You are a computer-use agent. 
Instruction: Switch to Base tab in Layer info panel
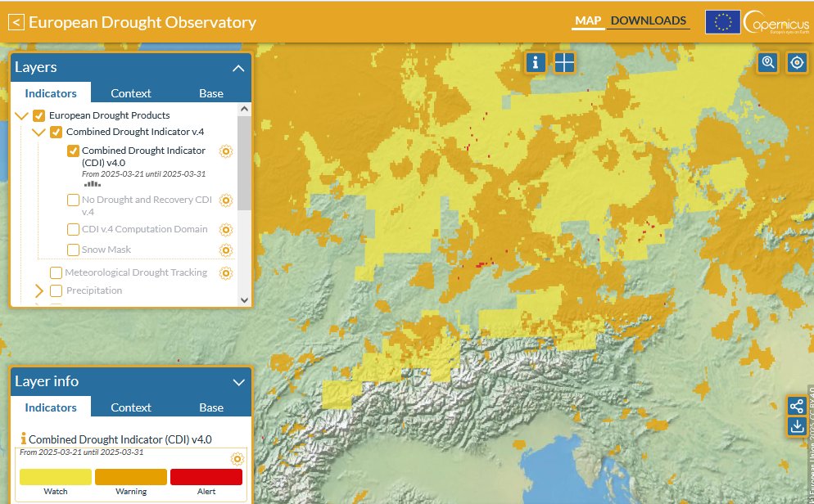click(x=211, y=407)
